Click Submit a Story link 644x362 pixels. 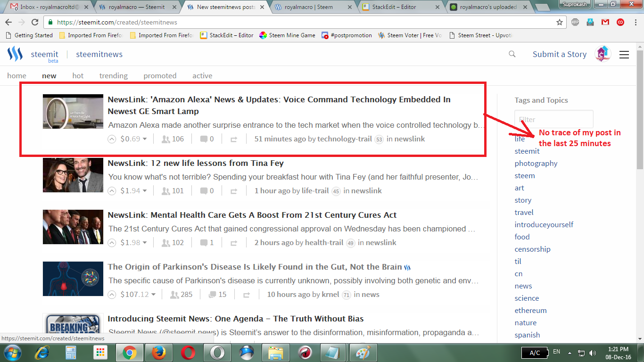pos(560,54)
